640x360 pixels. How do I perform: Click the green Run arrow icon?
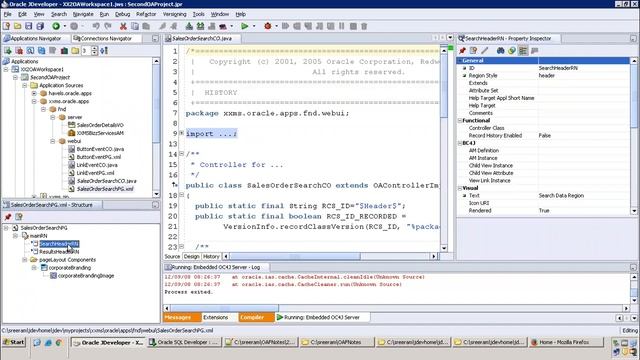pos(244,26)
